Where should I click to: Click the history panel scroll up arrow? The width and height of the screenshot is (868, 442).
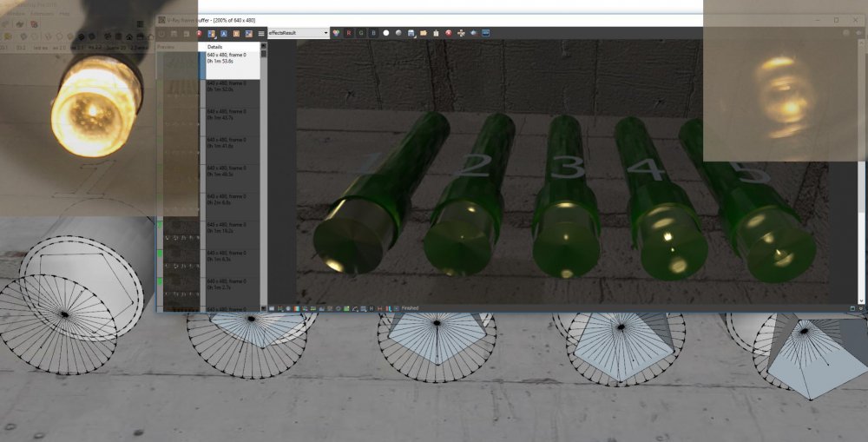(264, 47)
